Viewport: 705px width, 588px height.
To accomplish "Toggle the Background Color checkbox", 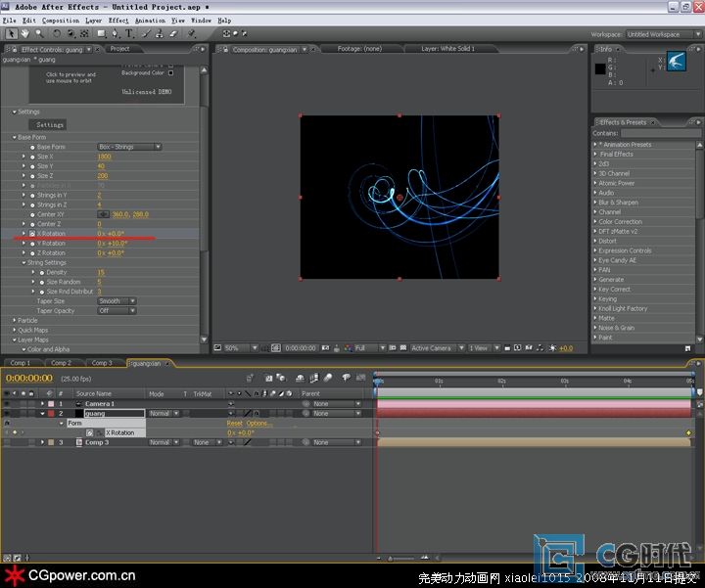I will coord(170,72).
